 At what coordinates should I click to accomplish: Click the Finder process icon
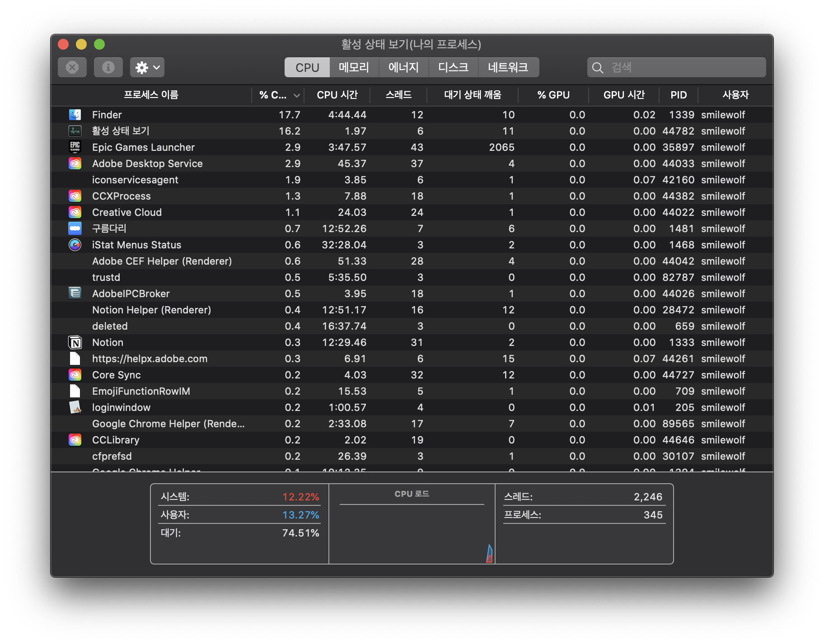[75, 115]
